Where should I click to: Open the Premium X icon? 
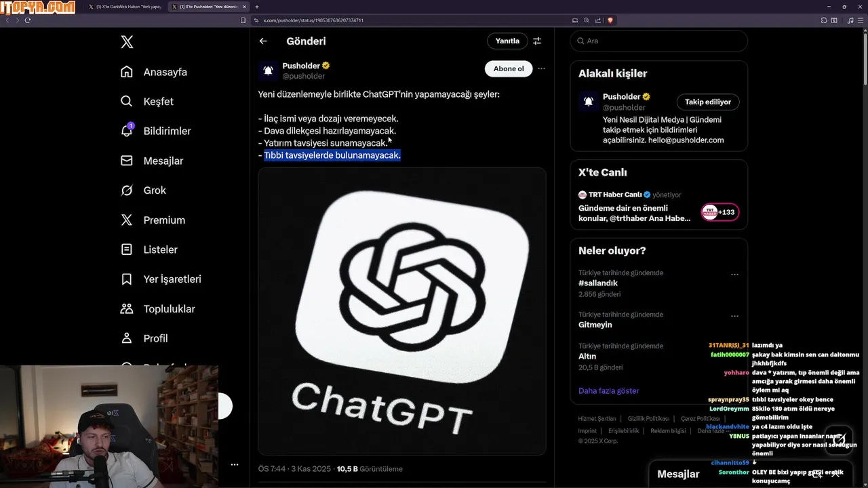pos(127,220)
